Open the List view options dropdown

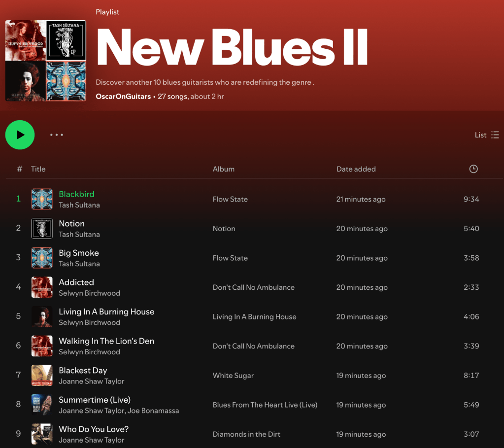tap(487, 135)
